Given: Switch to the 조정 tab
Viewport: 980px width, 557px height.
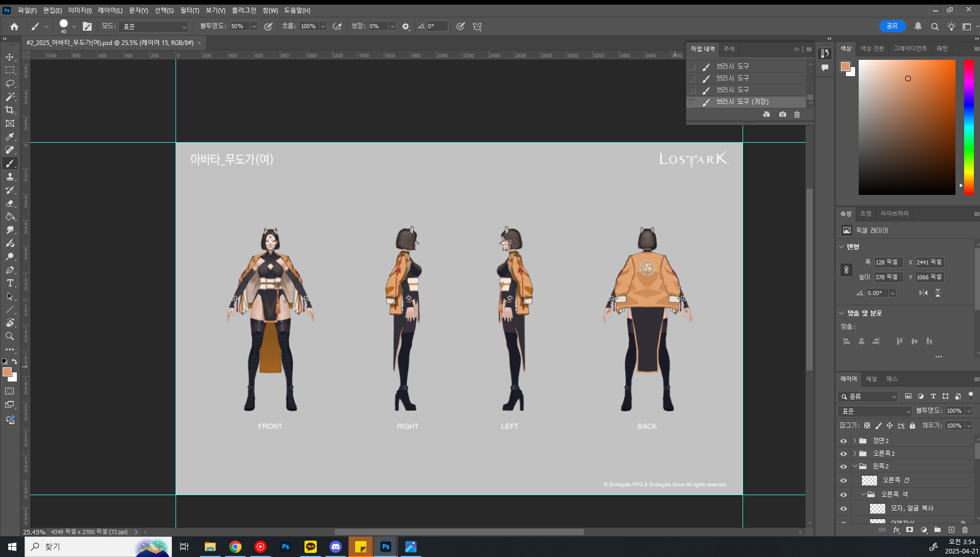Looking at the screenshot, I should coord(865,213).
